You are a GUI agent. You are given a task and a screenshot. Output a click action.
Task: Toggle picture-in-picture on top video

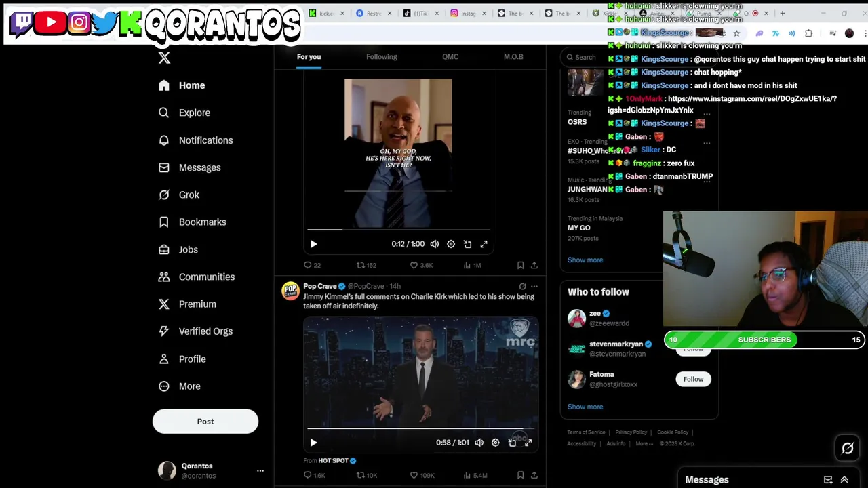click(467, 244)
